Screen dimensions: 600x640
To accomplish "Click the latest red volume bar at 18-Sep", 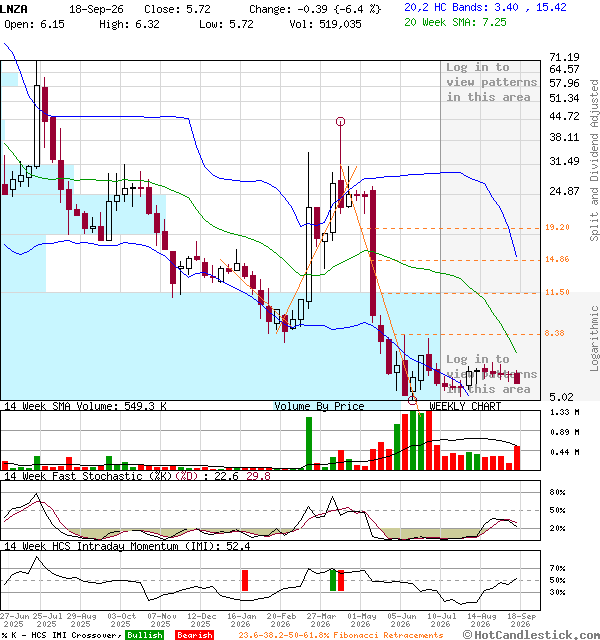I will (517, 458).
